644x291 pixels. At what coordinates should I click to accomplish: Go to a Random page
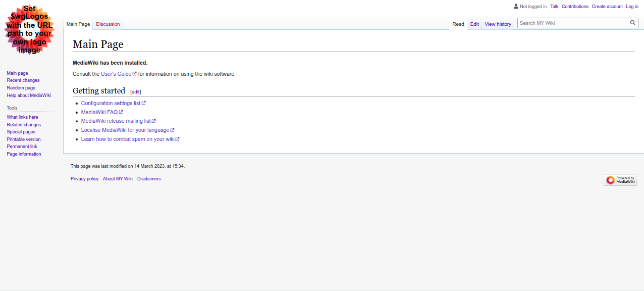click(21, 88)
